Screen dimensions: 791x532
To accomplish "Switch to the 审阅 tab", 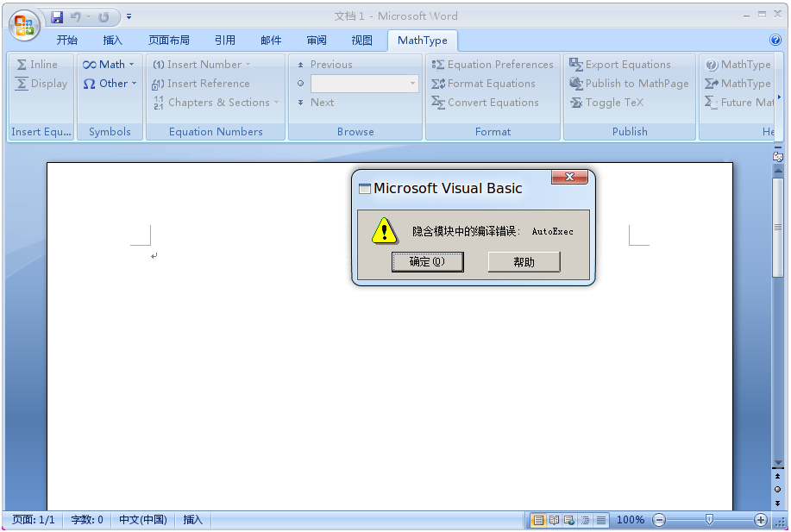I will 317,41.
